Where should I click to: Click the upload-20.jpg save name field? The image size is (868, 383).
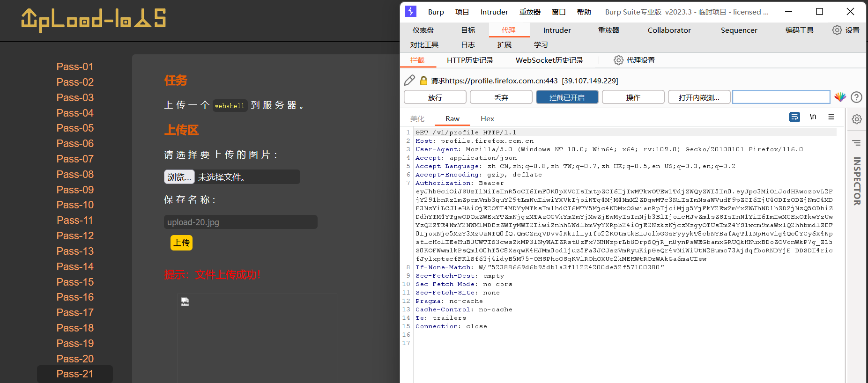pos(240,222)
